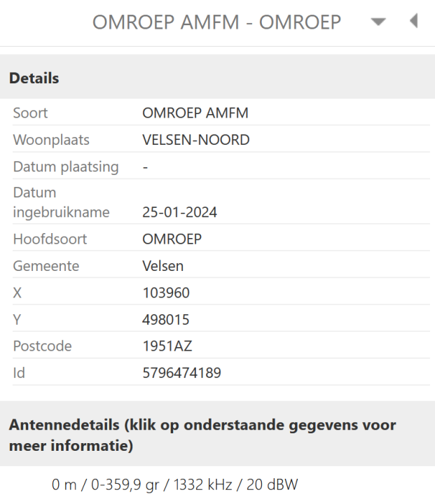Click the Postcode field label
The image size is (435, 504).
(x=42, y=346)
